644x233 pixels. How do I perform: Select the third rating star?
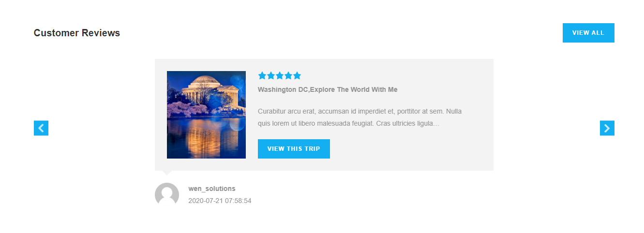pyautogui.click(x=280, y=76)
